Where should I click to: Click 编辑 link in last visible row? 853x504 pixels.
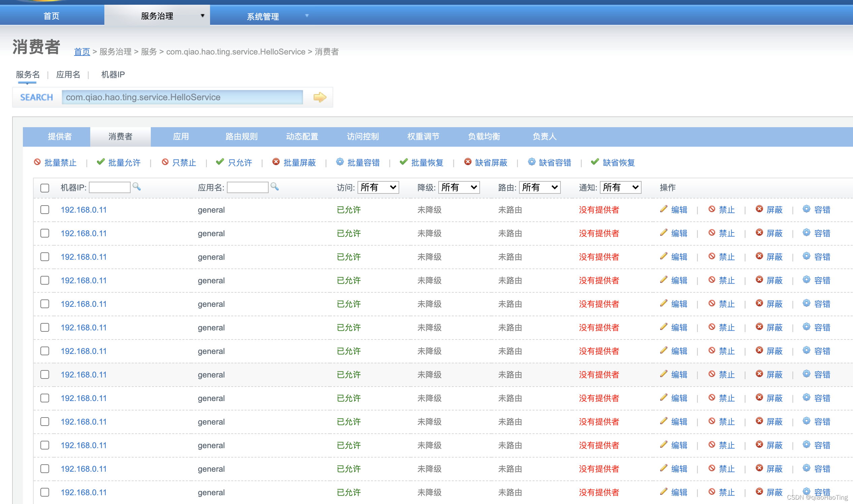679,492
